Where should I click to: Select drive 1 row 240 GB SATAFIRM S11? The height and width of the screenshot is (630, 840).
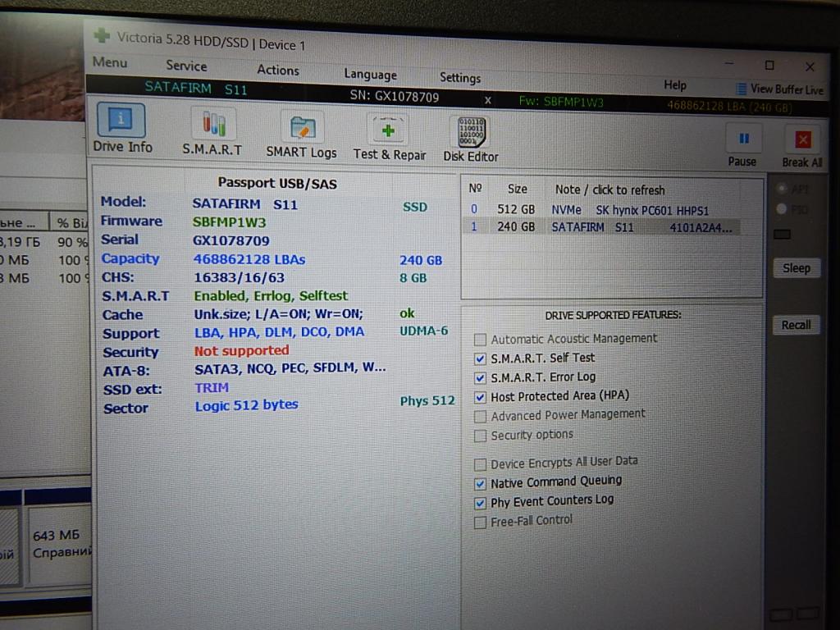point(602,227)
